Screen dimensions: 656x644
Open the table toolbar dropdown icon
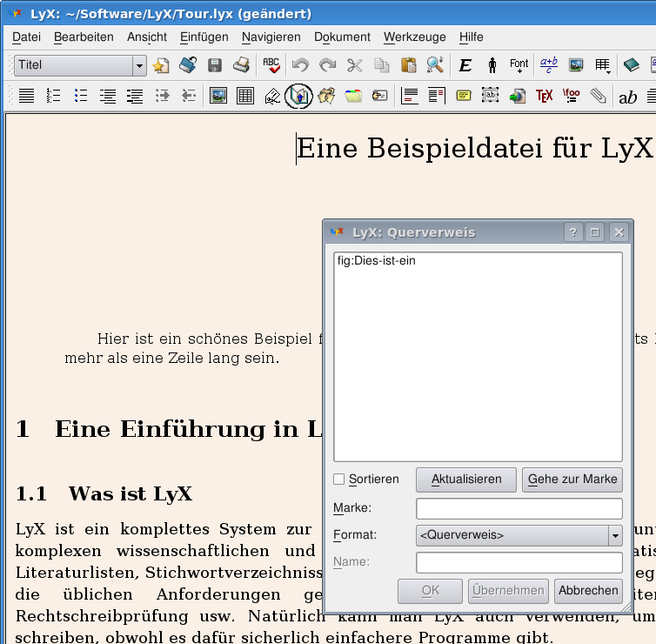602,65
